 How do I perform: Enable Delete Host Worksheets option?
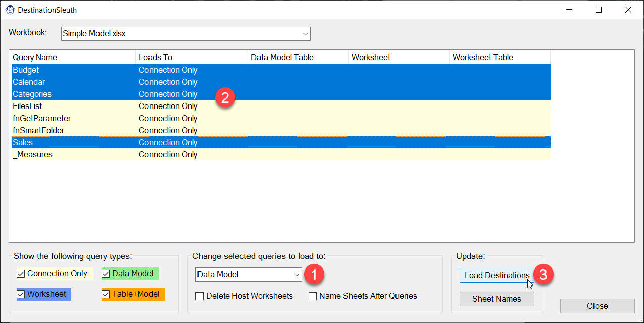[200, 296]
